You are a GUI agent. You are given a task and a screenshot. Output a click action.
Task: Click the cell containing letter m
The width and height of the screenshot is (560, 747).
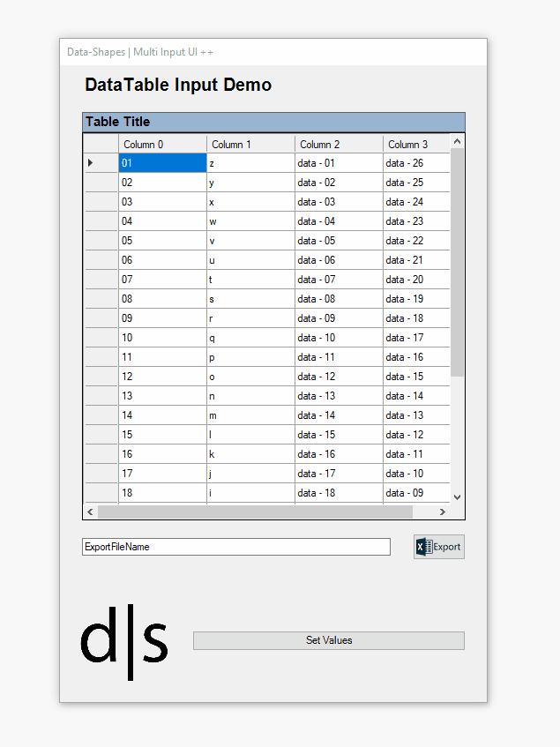(250, 415)
